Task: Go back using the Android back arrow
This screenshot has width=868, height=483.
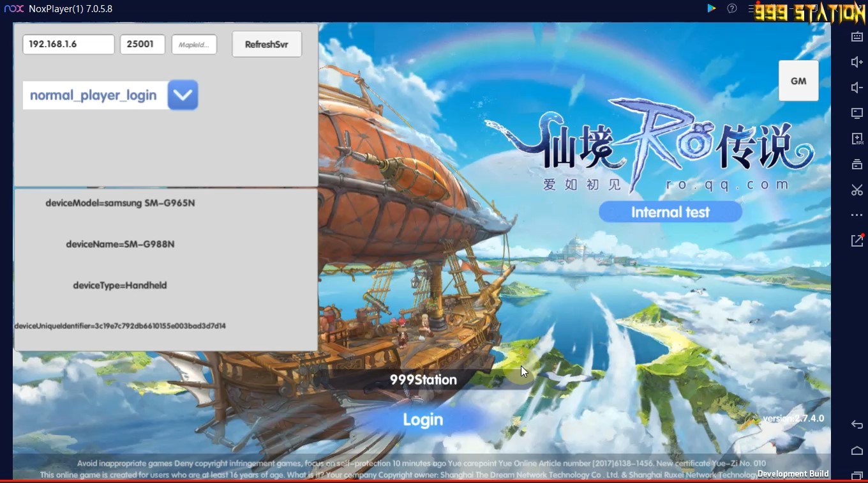Action: pyautogui.click(x=857, y=425)
